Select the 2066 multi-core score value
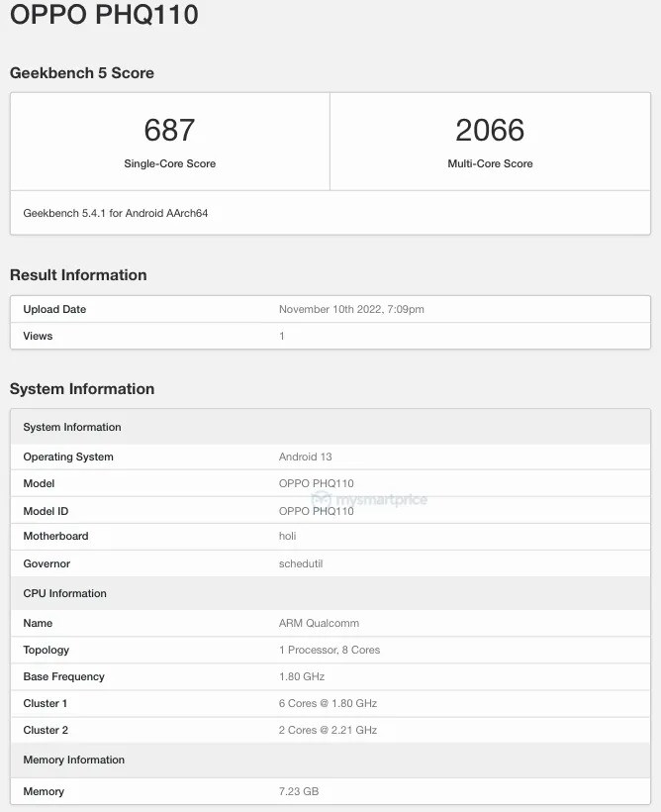 (490, 130)
